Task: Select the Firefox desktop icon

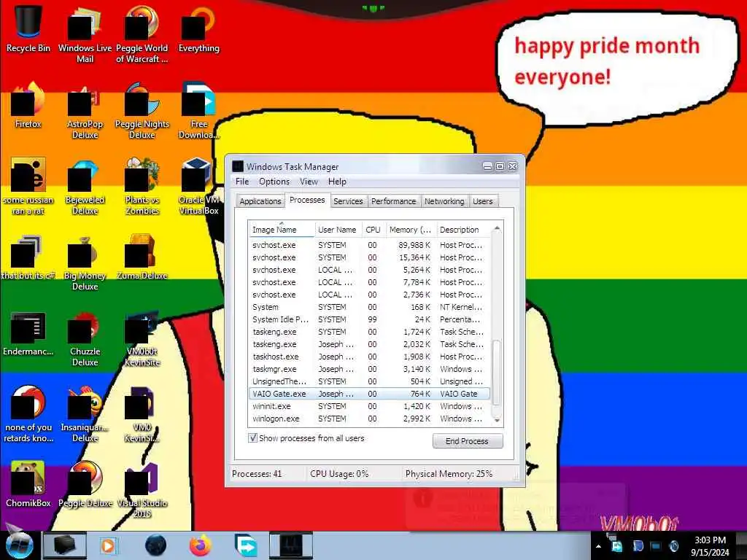Action: tap(28, 105)
